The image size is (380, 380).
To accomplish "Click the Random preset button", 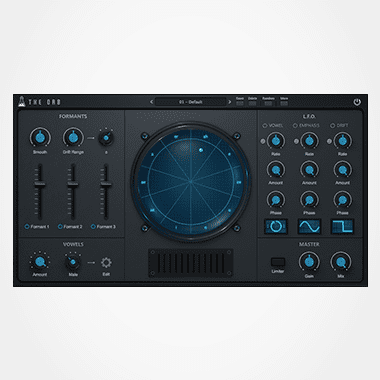I will 268,103.
